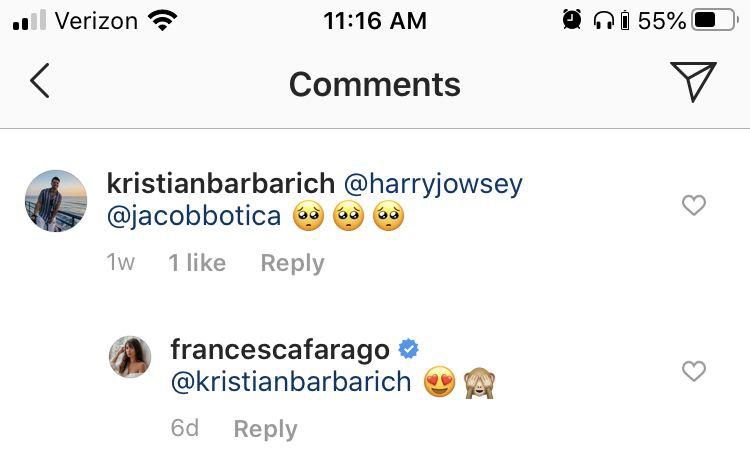Tap the @harryjowsey mention
This screenshot has height=467, width=750.
(x=433, y=184)
